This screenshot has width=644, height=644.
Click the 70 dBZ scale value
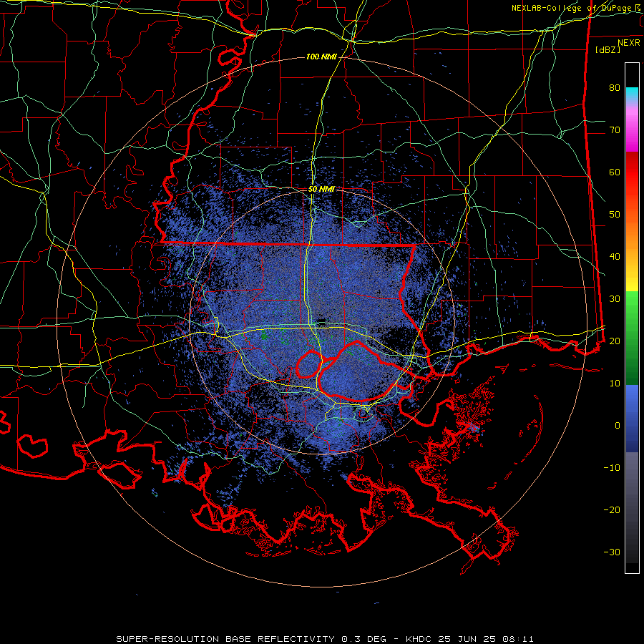click(x=615, y=130)
